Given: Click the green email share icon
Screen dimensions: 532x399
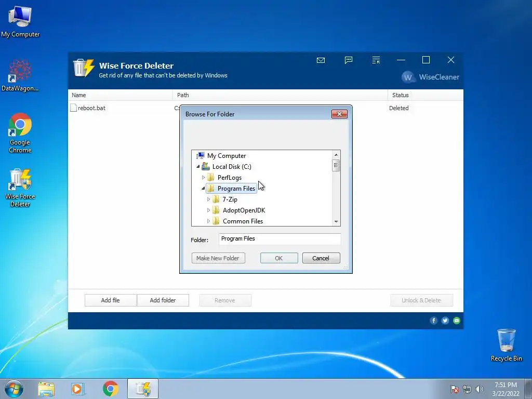Looking at the screenshot, I should [457, 321].
